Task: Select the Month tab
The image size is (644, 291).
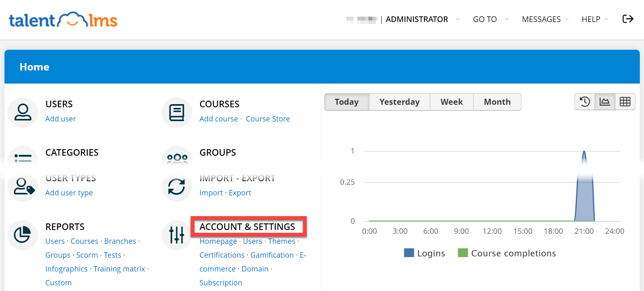Action: point(497,102)
